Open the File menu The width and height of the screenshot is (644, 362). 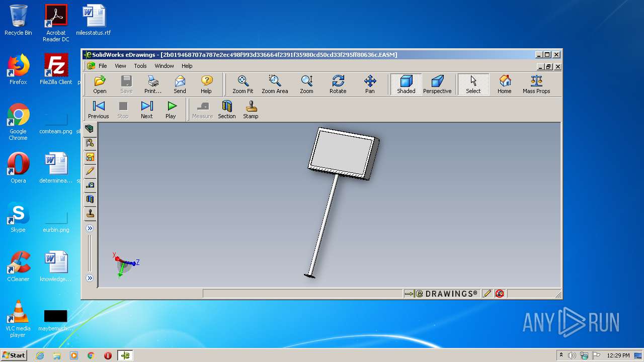point(103,66)
